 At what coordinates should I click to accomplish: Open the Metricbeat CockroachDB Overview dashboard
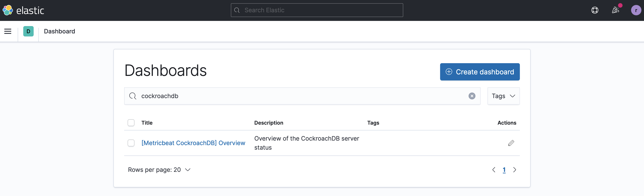[x=193, y=143]
